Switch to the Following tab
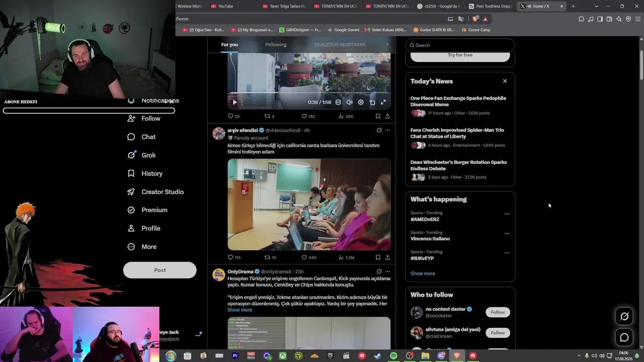Image resolution: width=644 pixels, height=362 pixels. pos(276,45)
